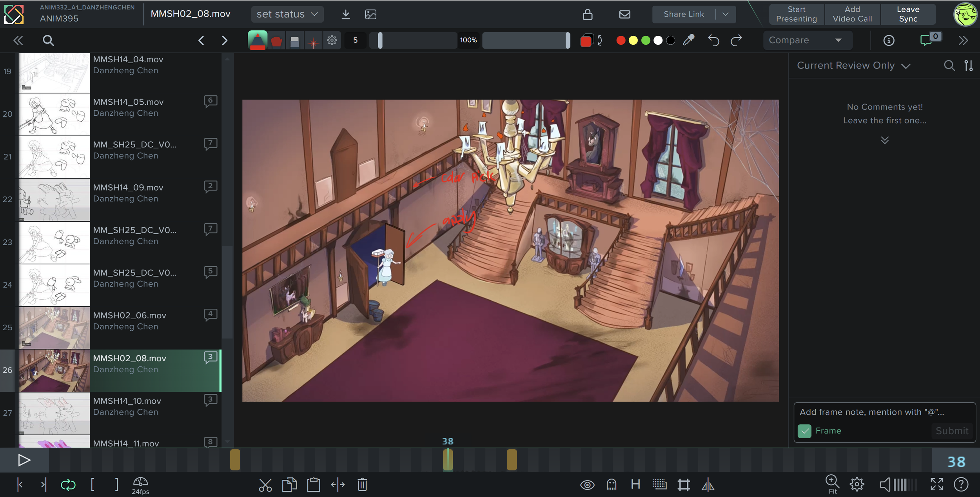This screenshot has width=980, height=497.
Task: Click Leave Sync button
Action: coord(908,14)
